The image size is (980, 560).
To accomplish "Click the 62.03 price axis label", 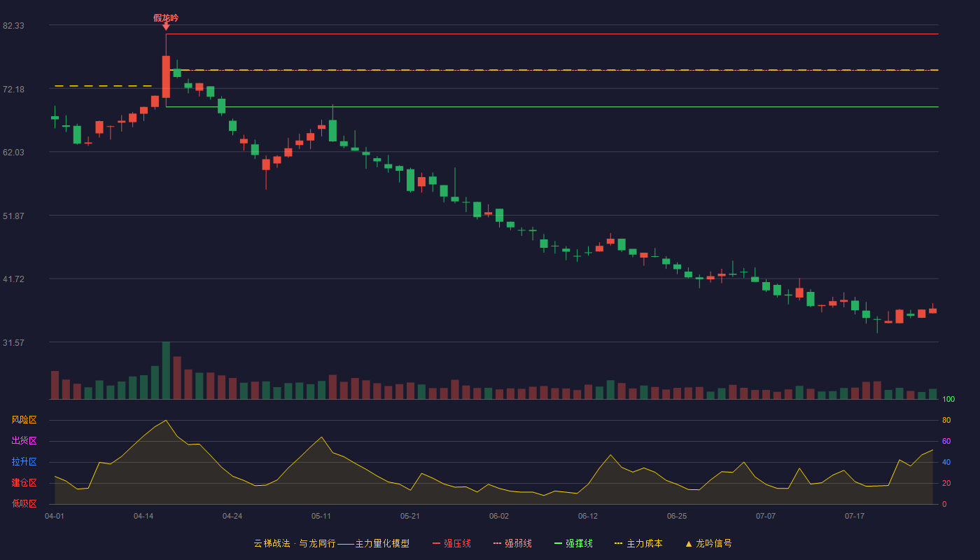I will click(14, 153).
